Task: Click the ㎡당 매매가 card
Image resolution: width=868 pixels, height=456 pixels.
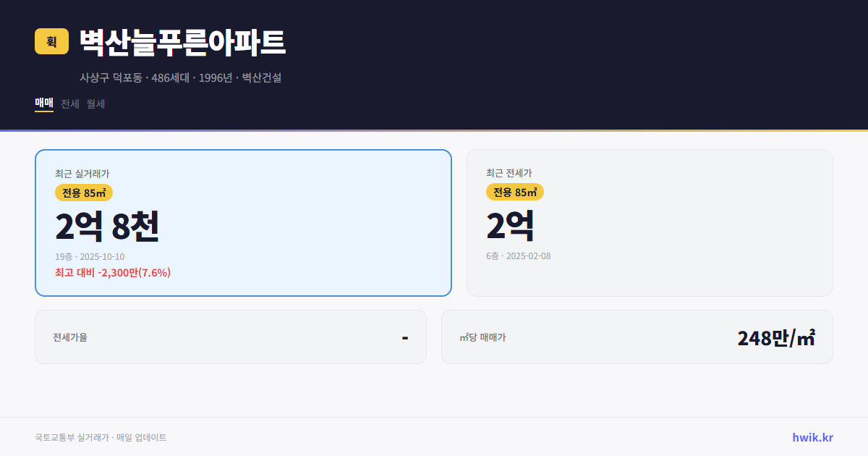Action: [x=637, y=337]
